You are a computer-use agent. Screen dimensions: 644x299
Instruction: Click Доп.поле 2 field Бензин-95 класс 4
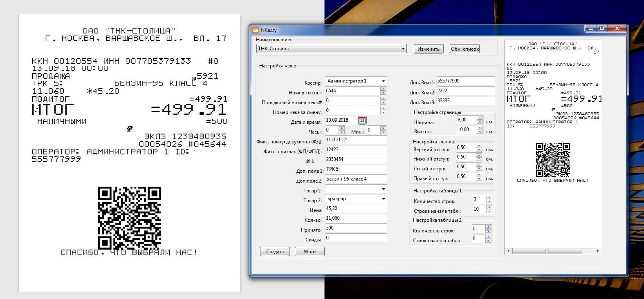tap(356, 179)
